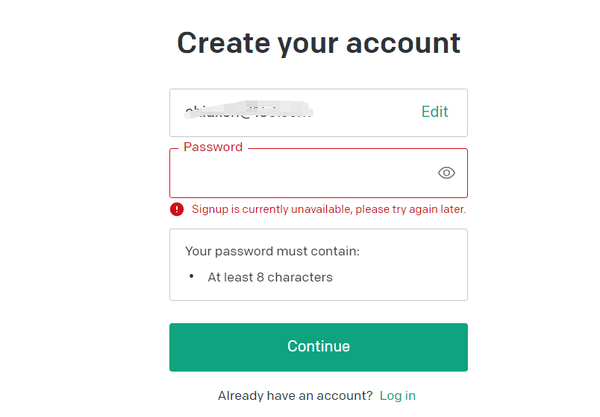Click the red Password field label
The height and width of the screenshot is (417, 600).
212,147
